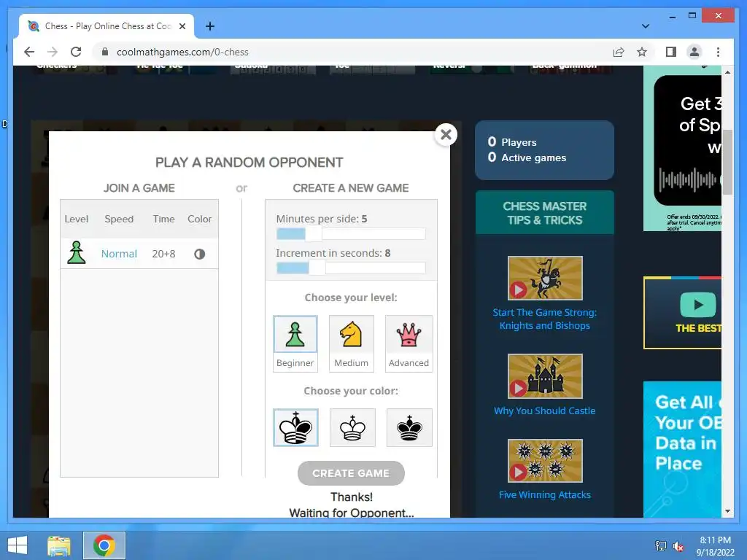Click the scrollbar up arrow
The width and height of the screenshot is (747, 560).
point(727,72)
